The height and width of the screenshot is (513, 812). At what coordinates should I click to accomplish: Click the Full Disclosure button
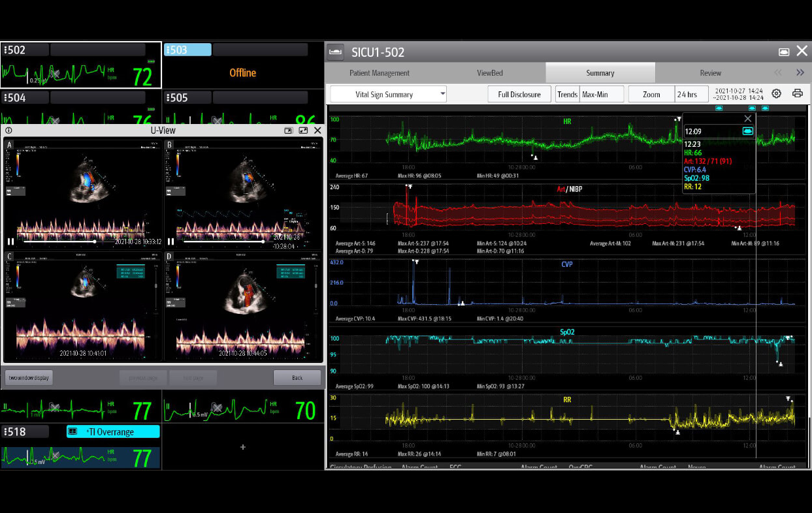click(x=519, y=94)
